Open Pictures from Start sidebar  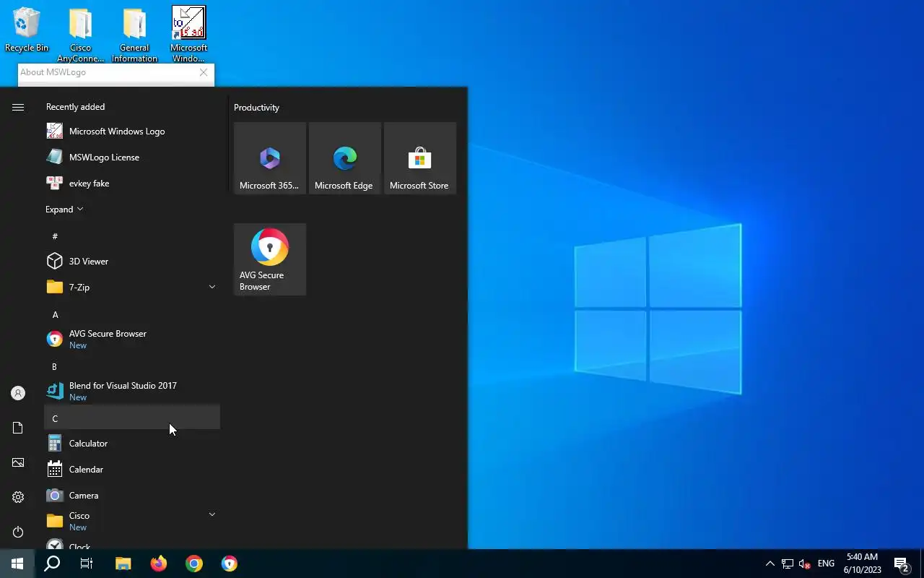coord(18,462)
